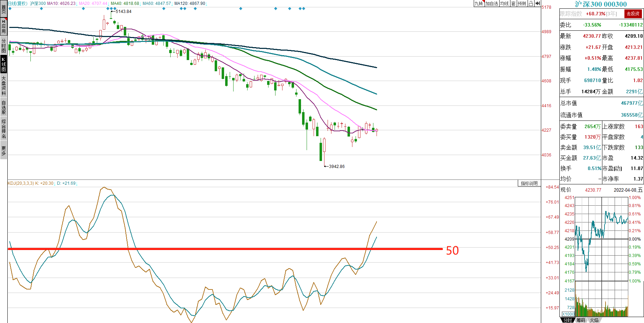Viewport: 644px width, 323px height.
Task: Select the 筹码 tab at bottom right
Action: (581, 320)
